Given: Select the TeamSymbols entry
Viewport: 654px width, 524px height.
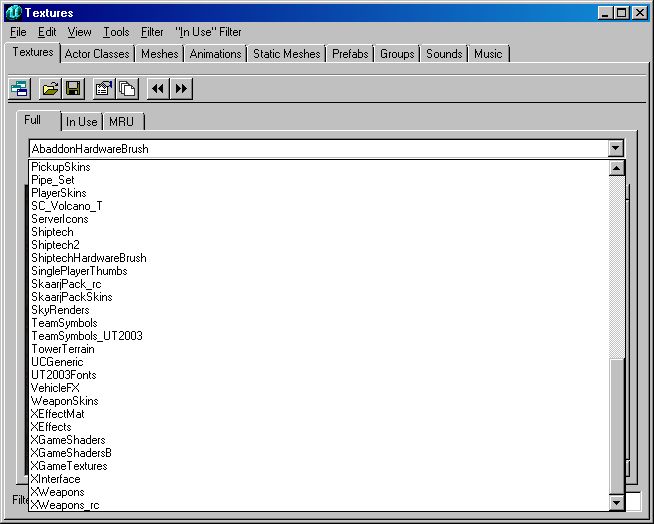Looking at the screenshot, I should (x=319, y=323).
